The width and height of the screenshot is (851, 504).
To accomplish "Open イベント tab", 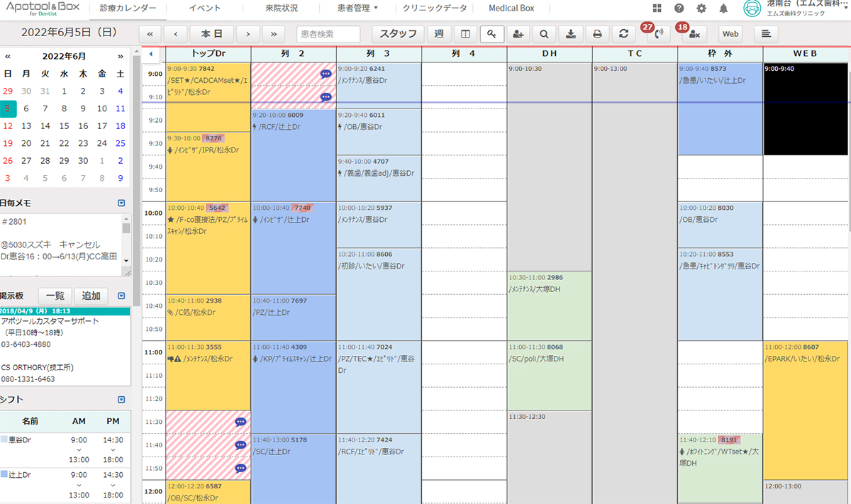I will pyautogui.click(x=205, y=9).
